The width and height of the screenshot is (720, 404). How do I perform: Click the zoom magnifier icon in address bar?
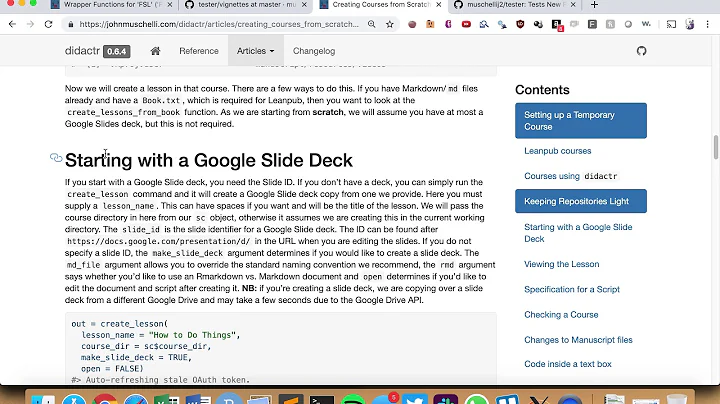[371, 24]
